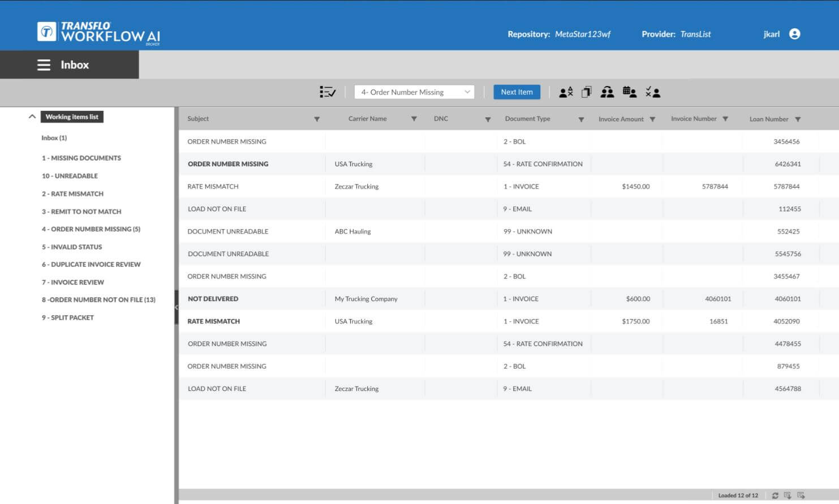
Task: Click the $600.00 invoice amount cell
Action: pos(638,299)
